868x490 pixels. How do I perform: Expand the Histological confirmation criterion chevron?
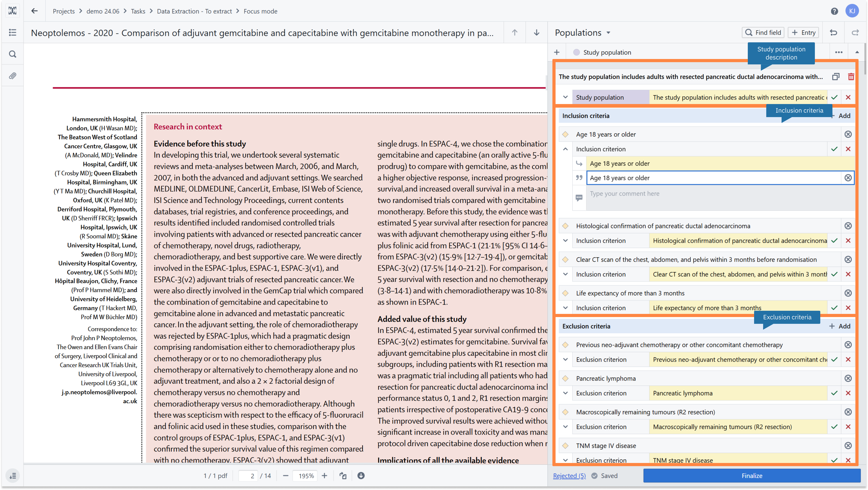(x=565, y=241)
